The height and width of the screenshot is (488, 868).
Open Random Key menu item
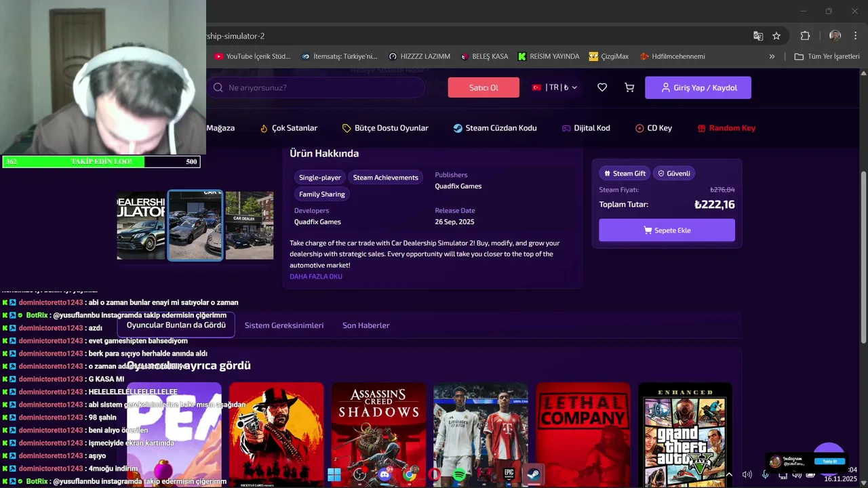click(x=726, y=128)
